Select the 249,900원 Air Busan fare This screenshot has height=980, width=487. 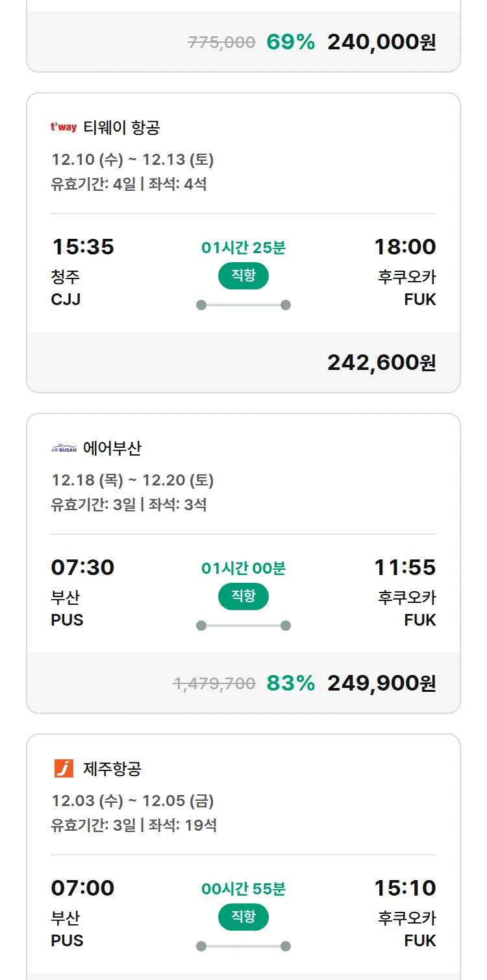click(x=381, y=683)
